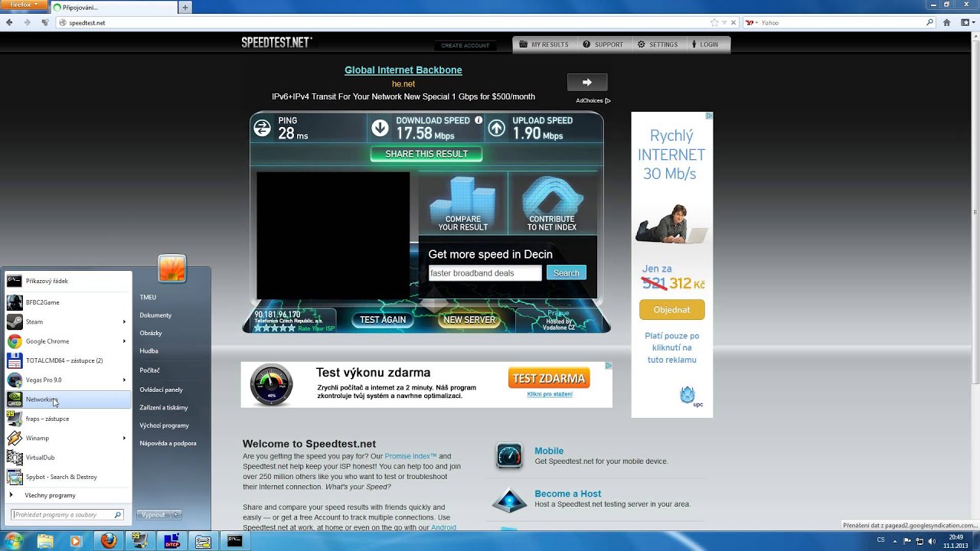Launch VirtualDub
This screenshot has width=980, height=551.
[x=67, y=458]
